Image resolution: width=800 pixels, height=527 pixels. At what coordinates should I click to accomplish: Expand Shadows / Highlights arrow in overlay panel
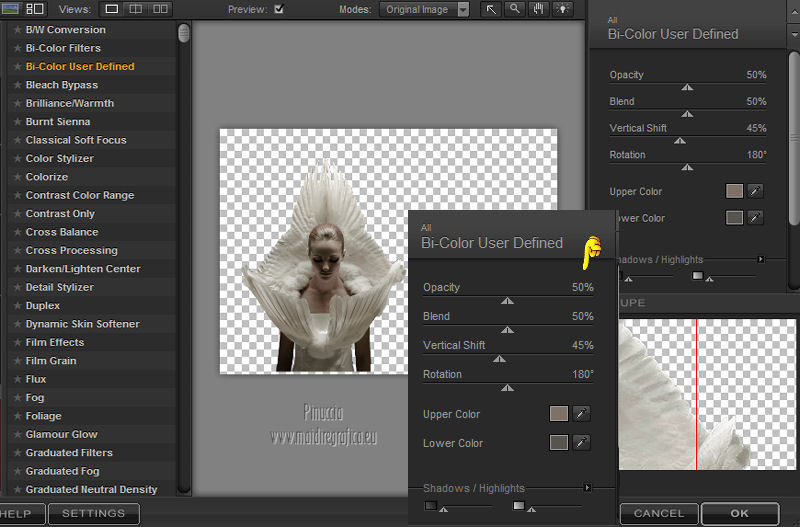pos(587,488)
